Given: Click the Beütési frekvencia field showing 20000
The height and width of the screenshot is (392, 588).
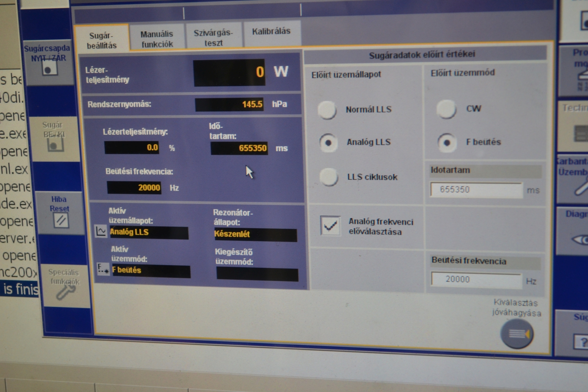Looking at the screenshot, I should point(476,280).
